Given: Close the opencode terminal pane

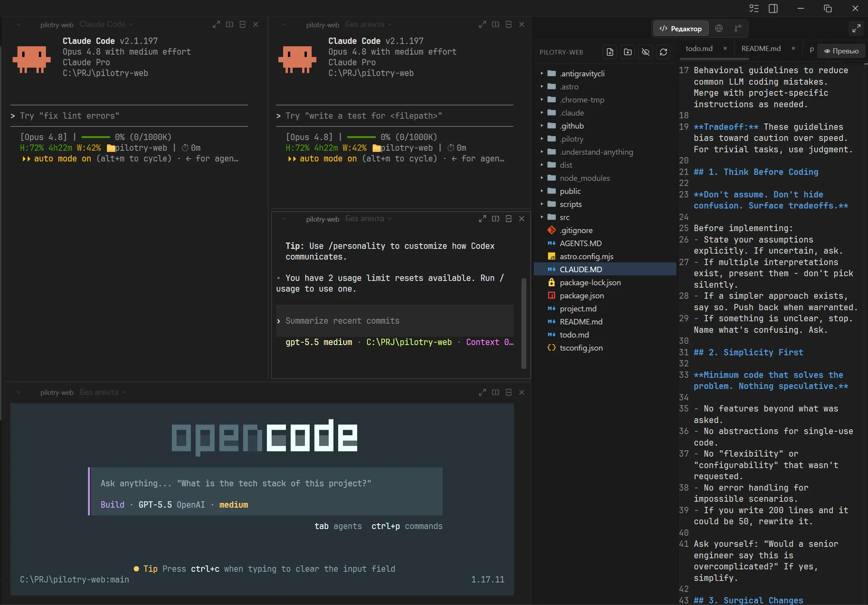Looking at the screenshot, I should point(522,393).
